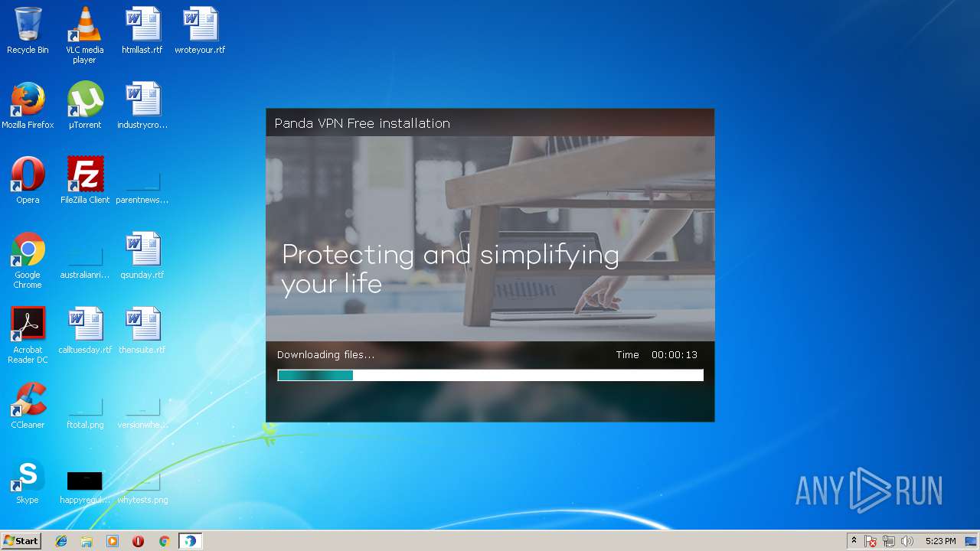This screenshot has height=551, width=980.
Task: Switch to Panda installer taskbar button
Action: point(190,541)
